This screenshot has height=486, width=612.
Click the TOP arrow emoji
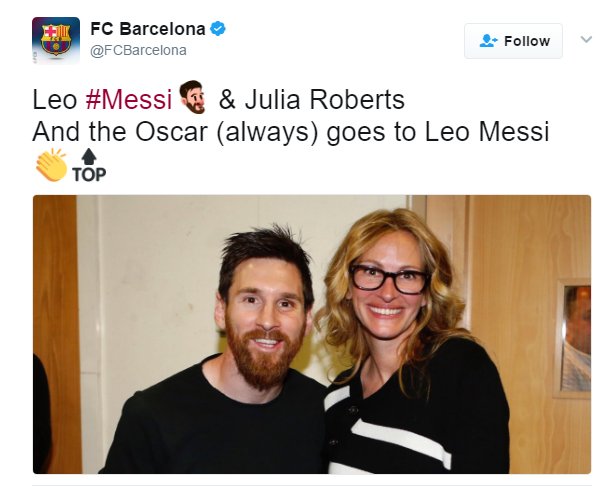(89, 165)
